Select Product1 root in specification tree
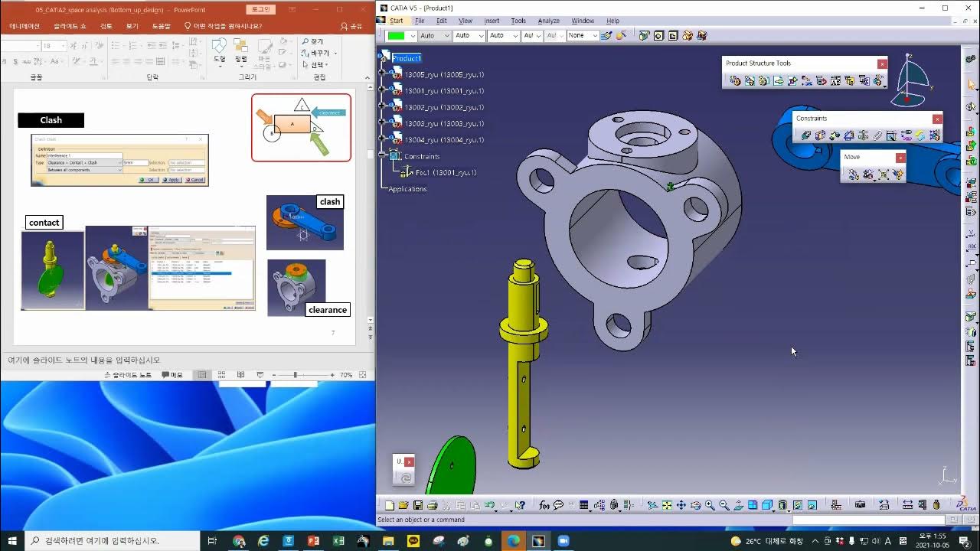This screenshot has height=551, width=980. click(x=407, y=58)
